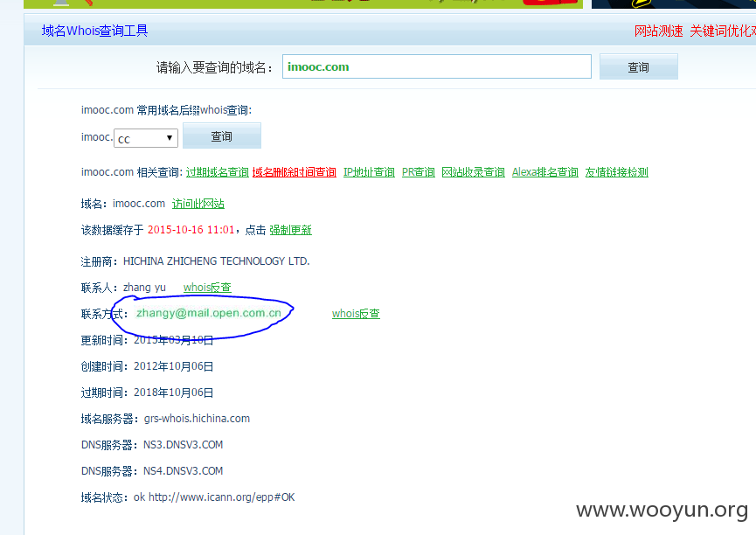756x535 pixels.
Task: Click the 强制更新 link
Action: pyautogui.click(x=291, y=230)
